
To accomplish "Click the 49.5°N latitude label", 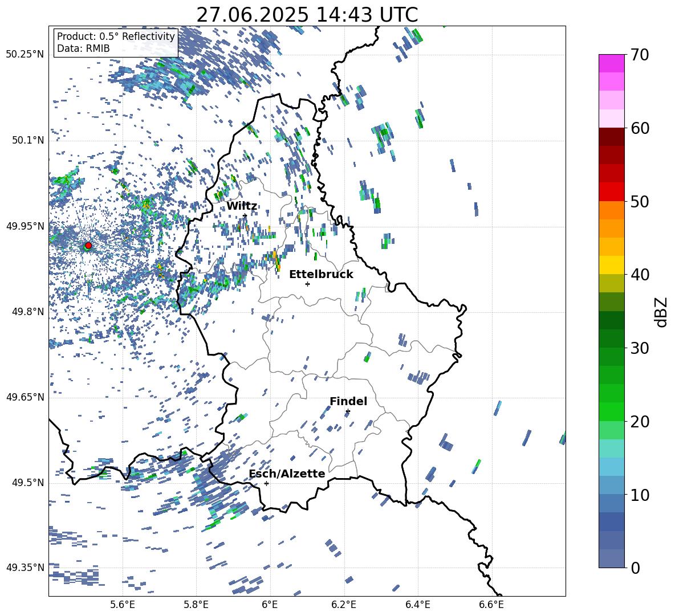I will coord(27,482).
